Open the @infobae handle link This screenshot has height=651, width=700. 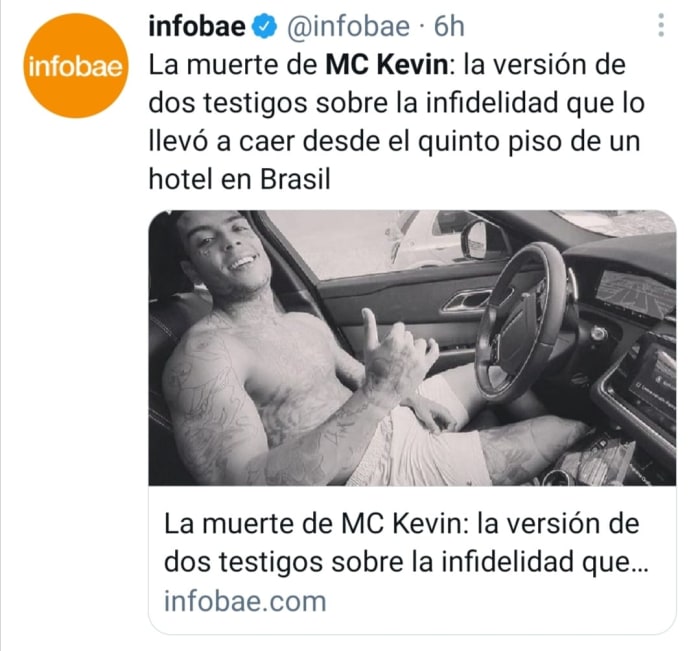coord(348,26)
